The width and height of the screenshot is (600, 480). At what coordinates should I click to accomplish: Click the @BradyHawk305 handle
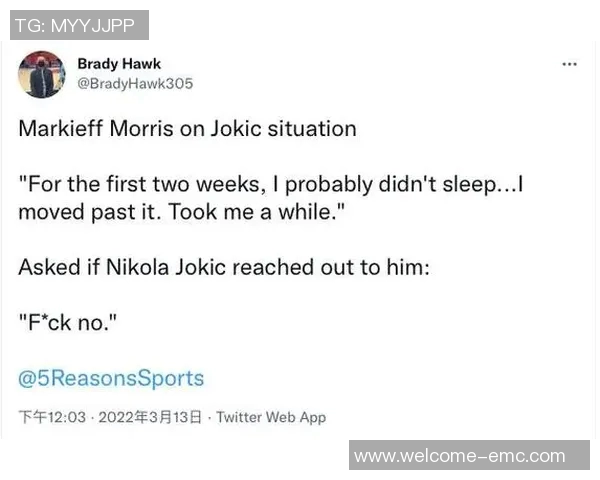(x=135, y=84)
